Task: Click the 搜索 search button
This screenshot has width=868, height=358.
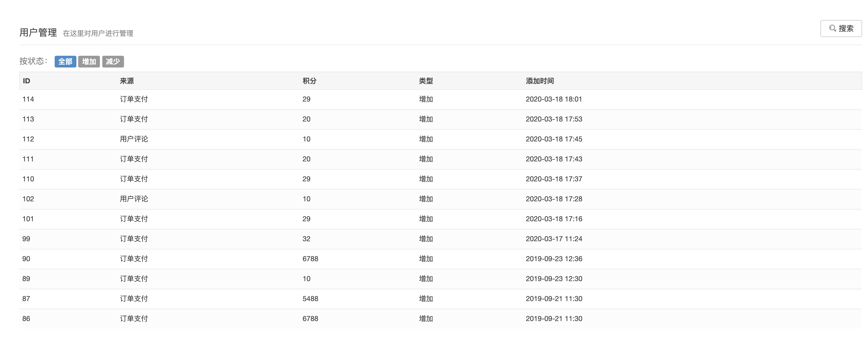Action: click(841, 28)
